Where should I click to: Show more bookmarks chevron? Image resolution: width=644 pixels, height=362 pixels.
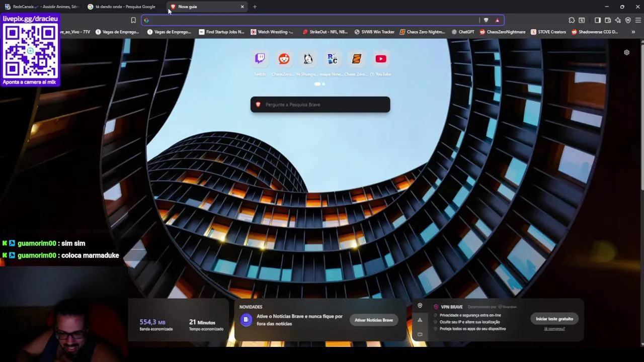633,32
